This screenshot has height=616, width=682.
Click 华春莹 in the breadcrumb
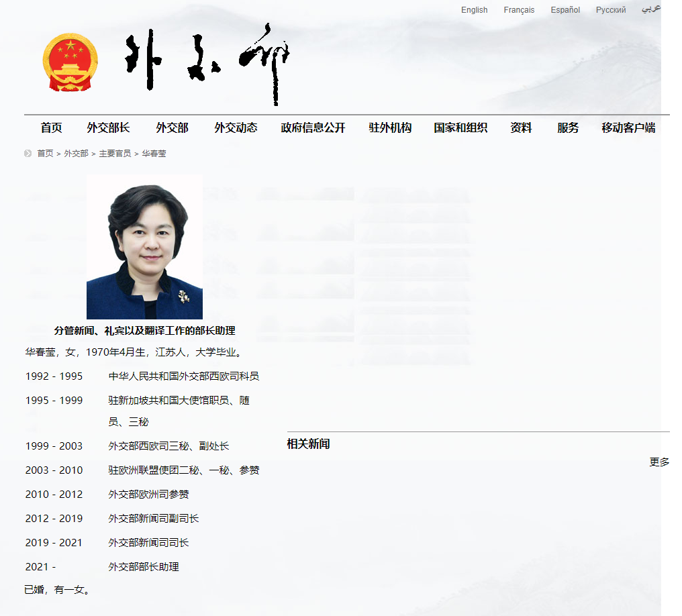154,154
